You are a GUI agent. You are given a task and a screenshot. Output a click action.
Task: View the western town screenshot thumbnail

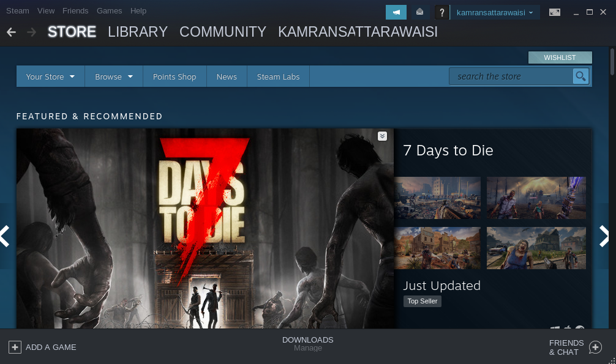(x=437, y=248)
